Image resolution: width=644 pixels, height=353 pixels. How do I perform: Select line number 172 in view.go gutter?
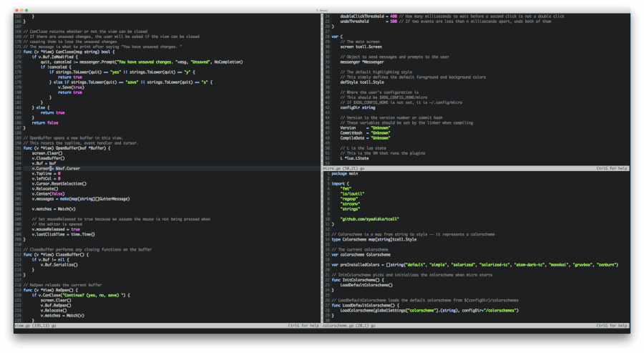(x=18, y=52)
